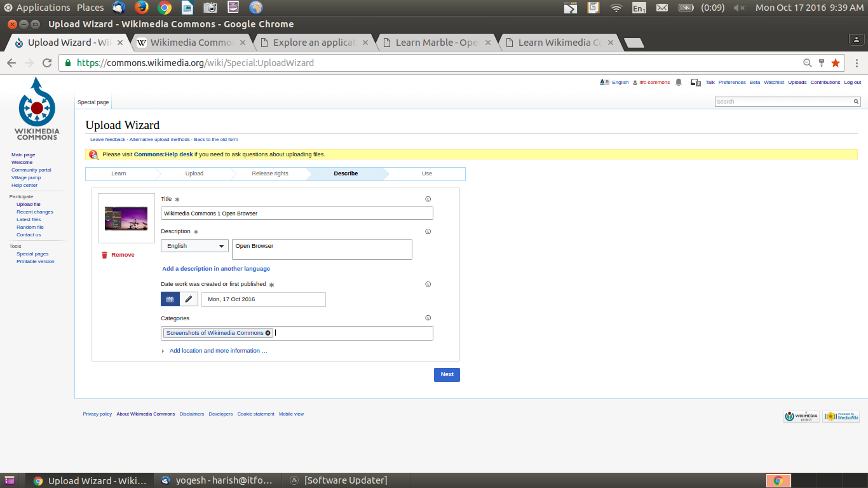Open the Watchlist link
Screen dimensions: 868x488
coord(774,83)
